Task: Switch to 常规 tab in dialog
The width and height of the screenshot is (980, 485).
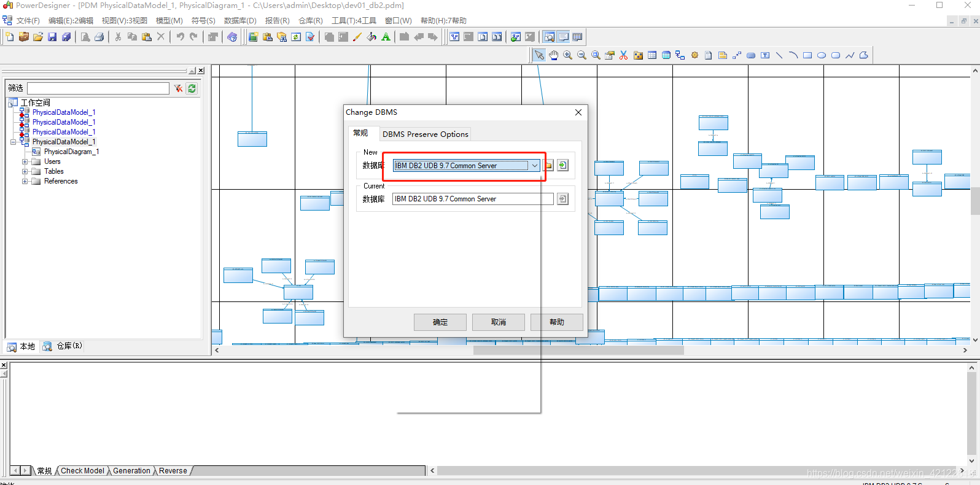Action: click(360, 133)
